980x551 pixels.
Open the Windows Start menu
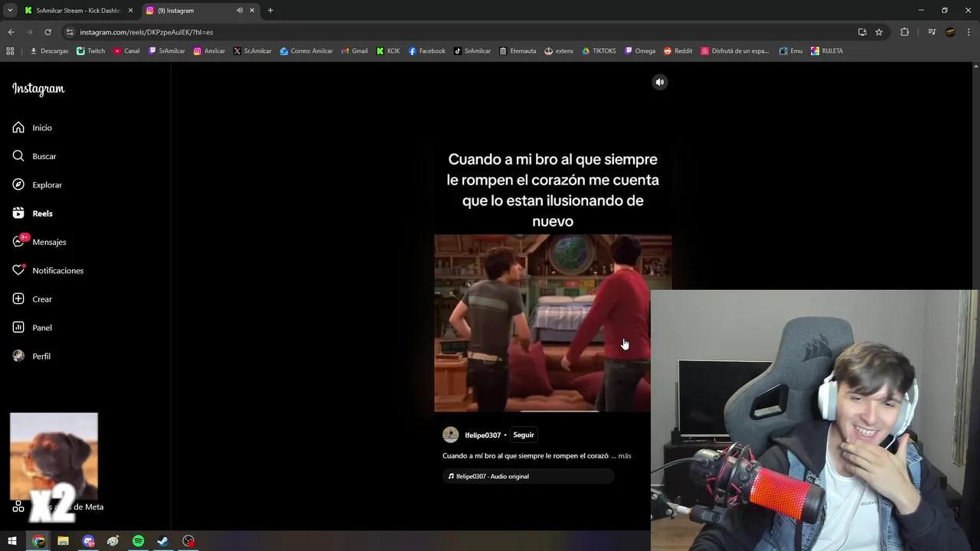coord(12,541)
